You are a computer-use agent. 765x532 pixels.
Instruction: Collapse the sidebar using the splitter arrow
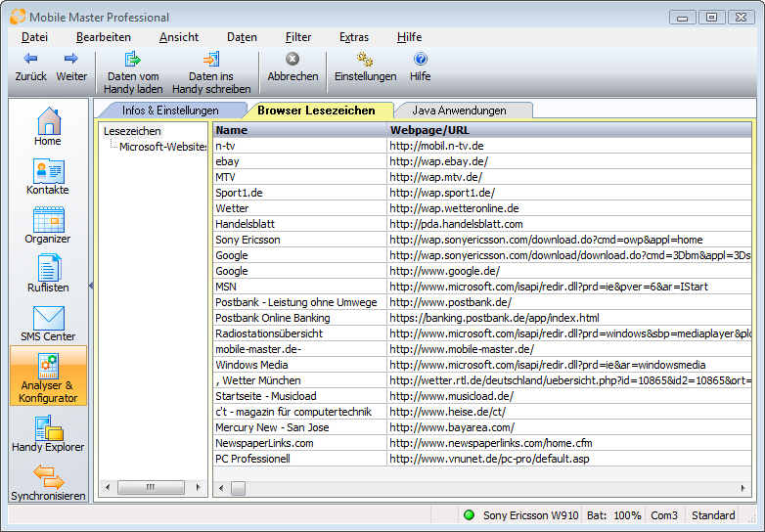90,286
